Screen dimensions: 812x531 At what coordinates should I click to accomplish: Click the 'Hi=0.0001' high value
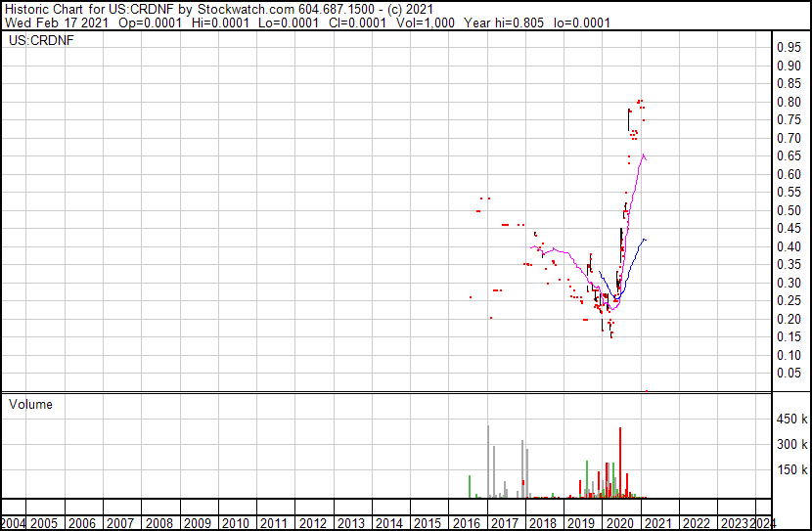[x=220, y=22]
